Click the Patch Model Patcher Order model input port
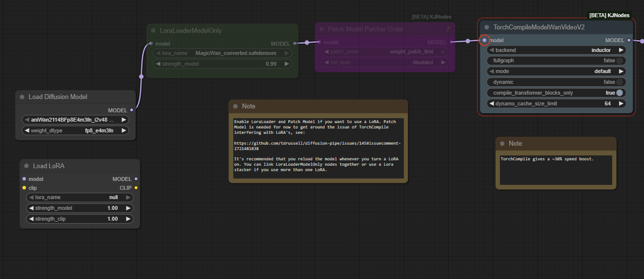This screenshot has height=279, width=644. 320,42
